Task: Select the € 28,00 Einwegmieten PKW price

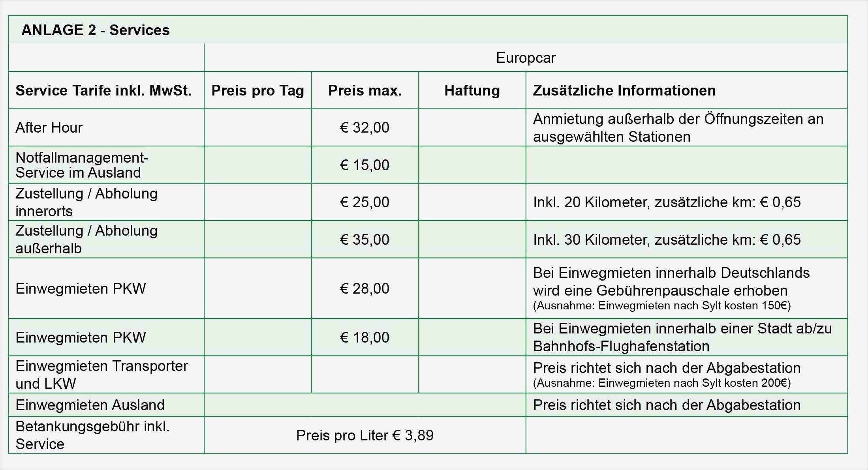Action: 364,288
